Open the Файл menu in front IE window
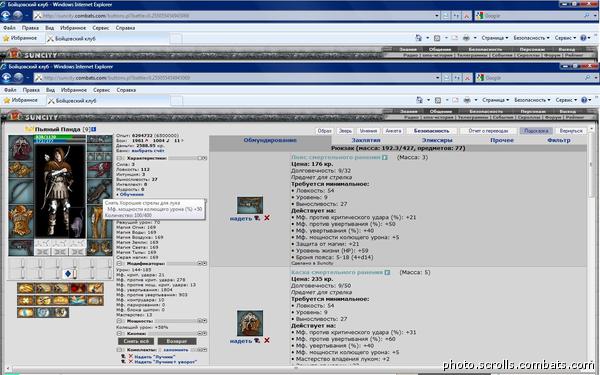This screenshot has height=375, width=600. tap(10, 90)
